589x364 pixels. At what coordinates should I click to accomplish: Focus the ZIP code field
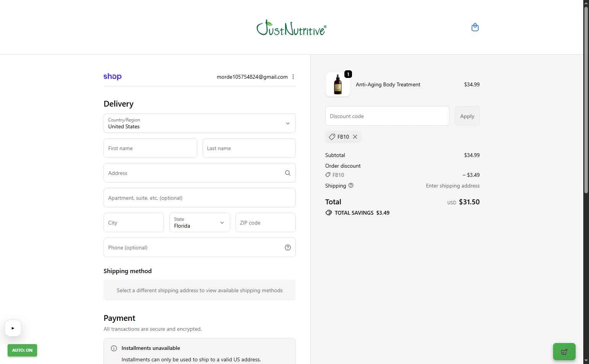[266, 223]
